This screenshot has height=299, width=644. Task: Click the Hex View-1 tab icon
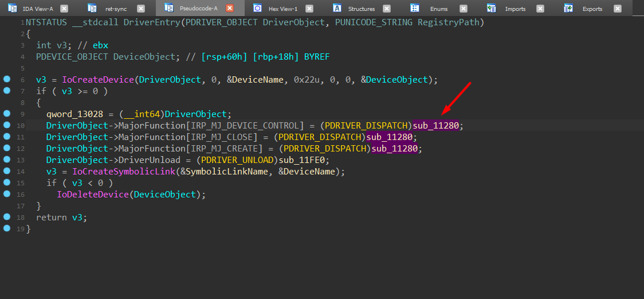(258, 8)
